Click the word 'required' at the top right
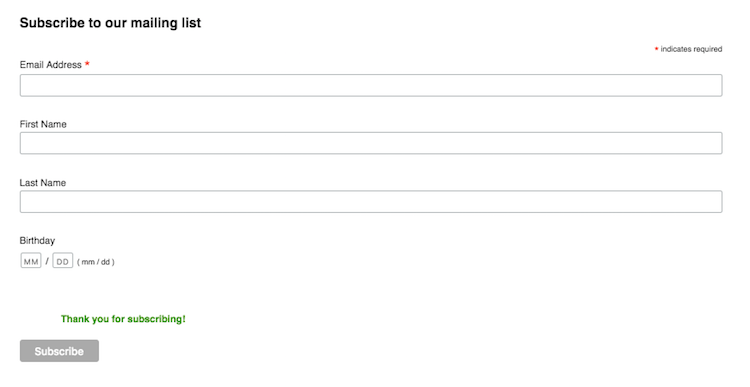Image resolution: width=750 pixels, height=387 pixels. coord(707,49)
